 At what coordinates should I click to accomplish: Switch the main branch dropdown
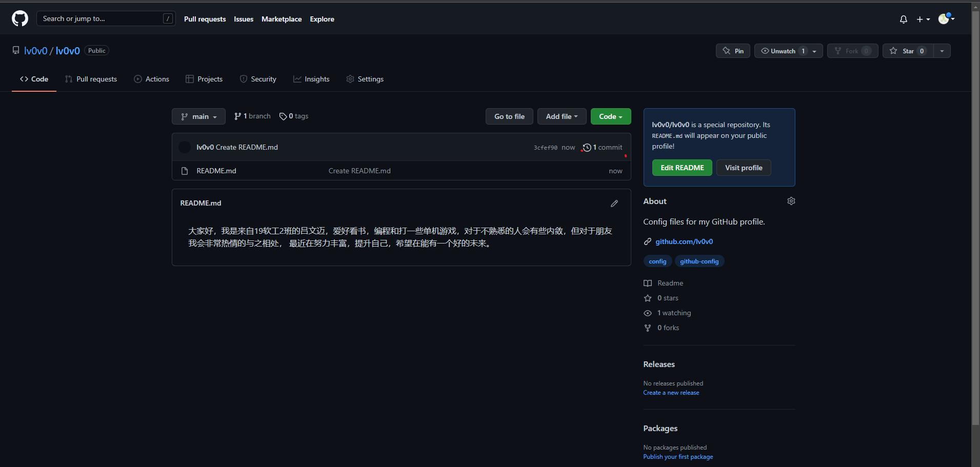tap(198, 116)
